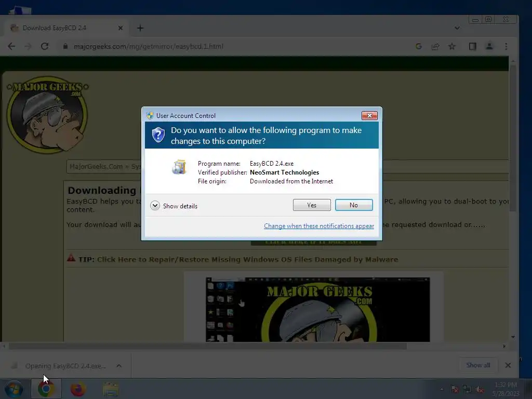Click the majorgeeks.com address bar
532x399 pixels.
149,46
